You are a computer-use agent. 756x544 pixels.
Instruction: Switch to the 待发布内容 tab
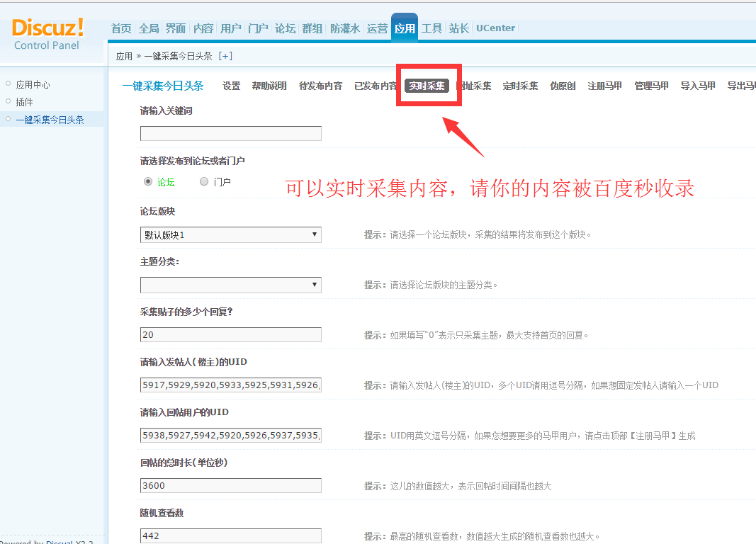[x=321, y=86]
